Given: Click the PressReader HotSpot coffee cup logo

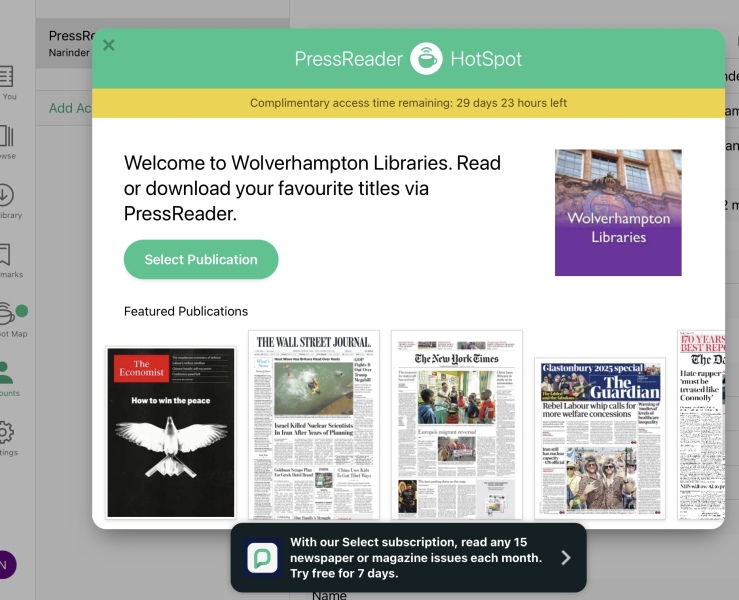Looking at the screenshot, I should (x=426, y=59).
